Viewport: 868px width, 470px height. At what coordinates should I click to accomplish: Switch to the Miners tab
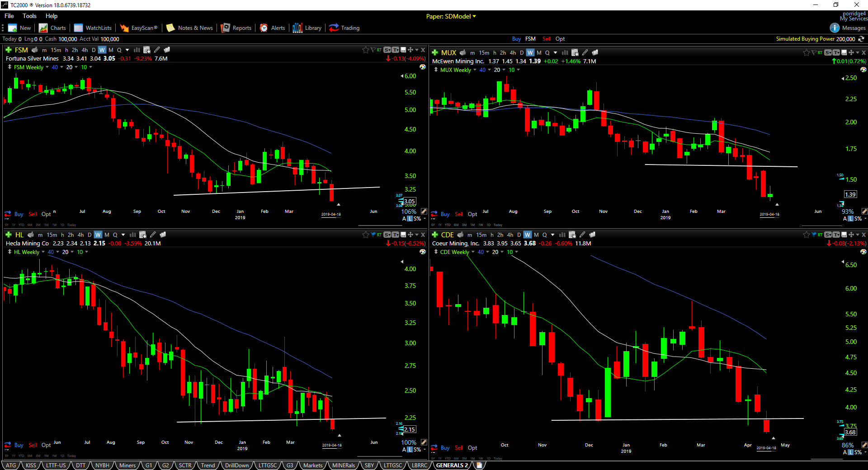(127, 465)
